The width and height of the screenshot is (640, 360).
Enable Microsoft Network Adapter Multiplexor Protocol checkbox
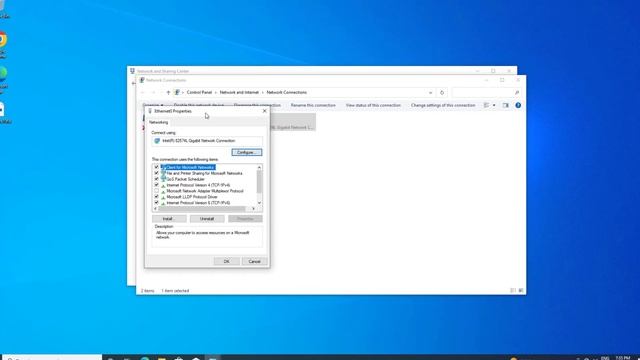[156, 191]
